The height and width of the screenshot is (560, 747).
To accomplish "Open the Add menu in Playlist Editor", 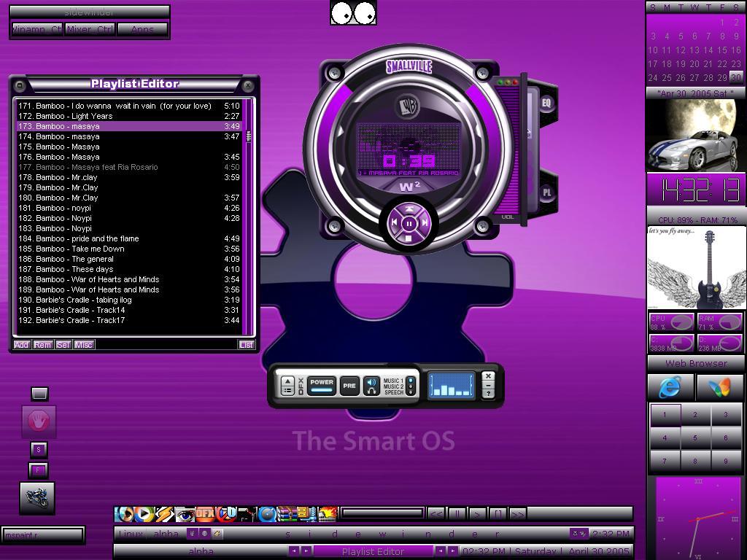I will click(21, 344).
